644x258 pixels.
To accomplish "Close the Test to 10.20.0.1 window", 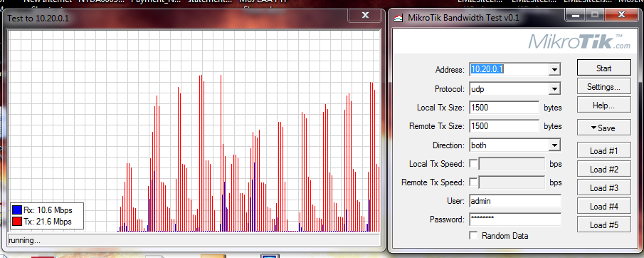I will 365,15.
